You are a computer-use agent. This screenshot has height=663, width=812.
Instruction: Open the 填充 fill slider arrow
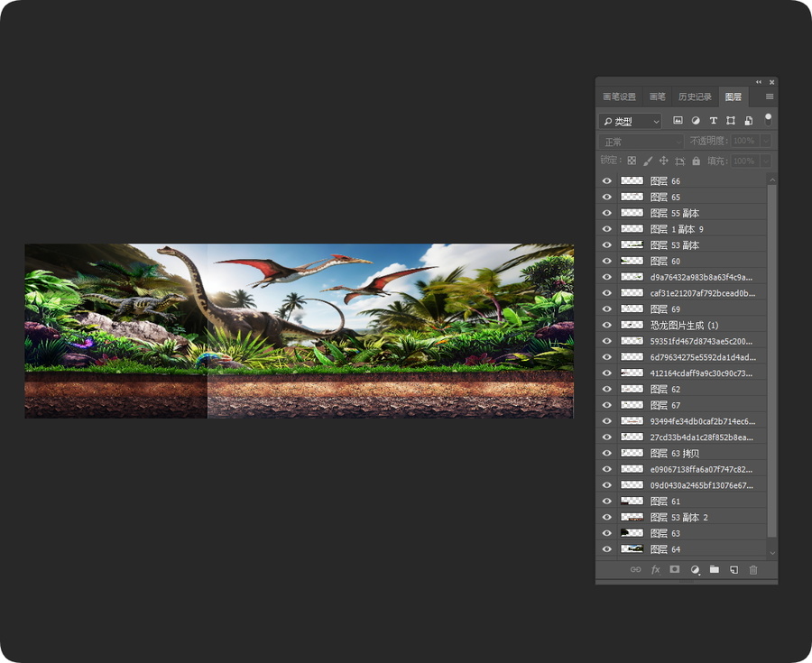click(x=766, y=161)
